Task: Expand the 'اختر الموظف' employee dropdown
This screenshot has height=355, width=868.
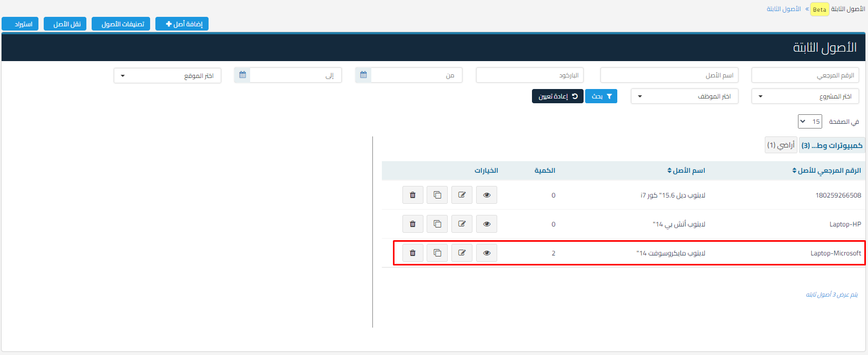Action: coord(684,96)
